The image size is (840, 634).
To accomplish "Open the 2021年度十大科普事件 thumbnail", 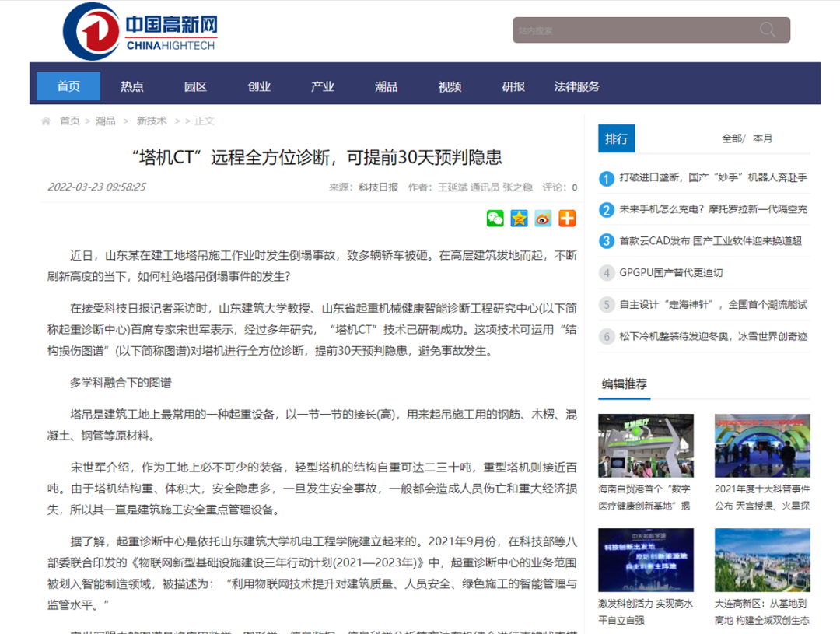I will click(762, 445).
